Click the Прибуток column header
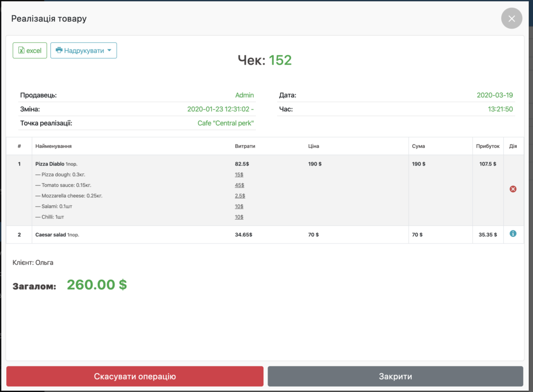 point(487,146)
